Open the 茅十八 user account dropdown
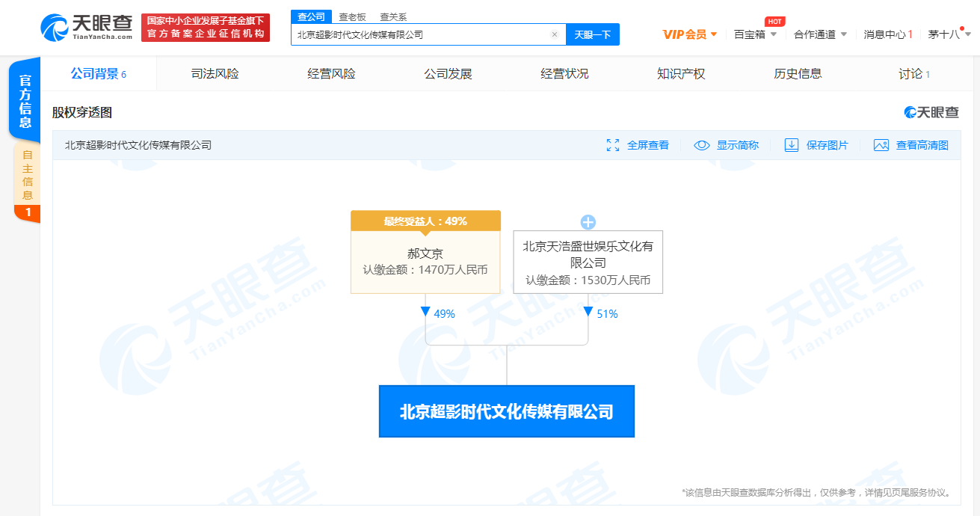Screen dimensions: 980x516 coord(949,34)
